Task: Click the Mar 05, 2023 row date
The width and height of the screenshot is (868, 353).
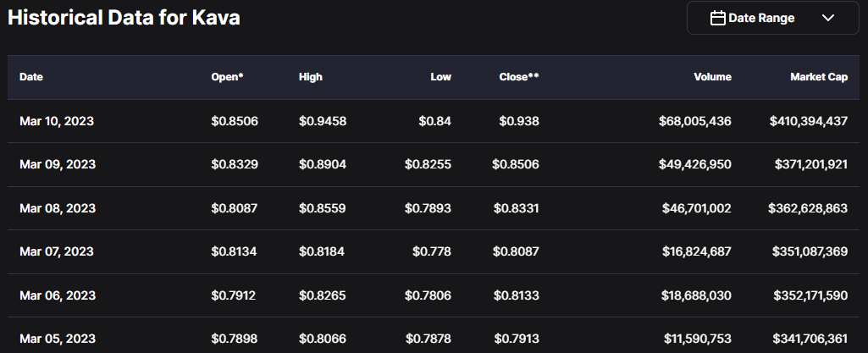Action: [57, 339]
